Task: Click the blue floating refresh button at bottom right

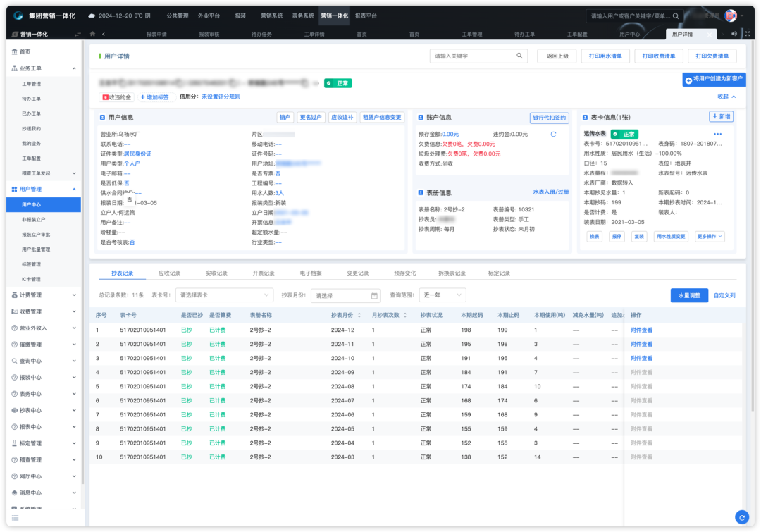Action: [741, 517]
